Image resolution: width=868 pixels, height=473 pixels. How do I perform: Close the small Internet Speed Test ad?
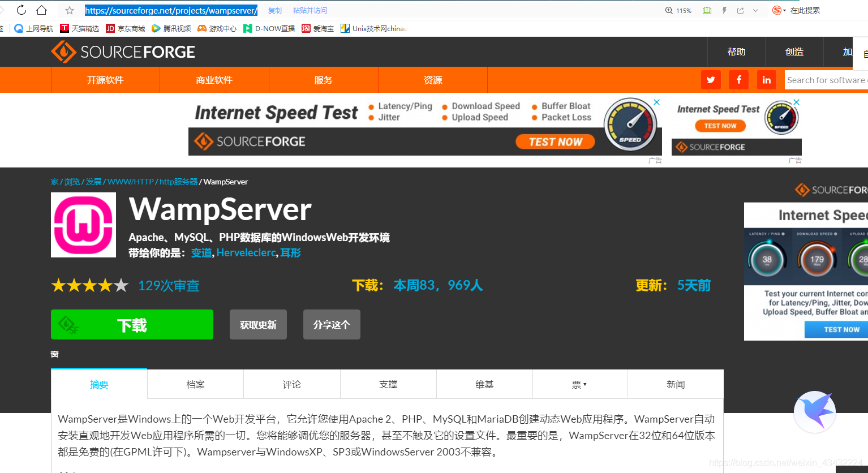coord(797,102)
